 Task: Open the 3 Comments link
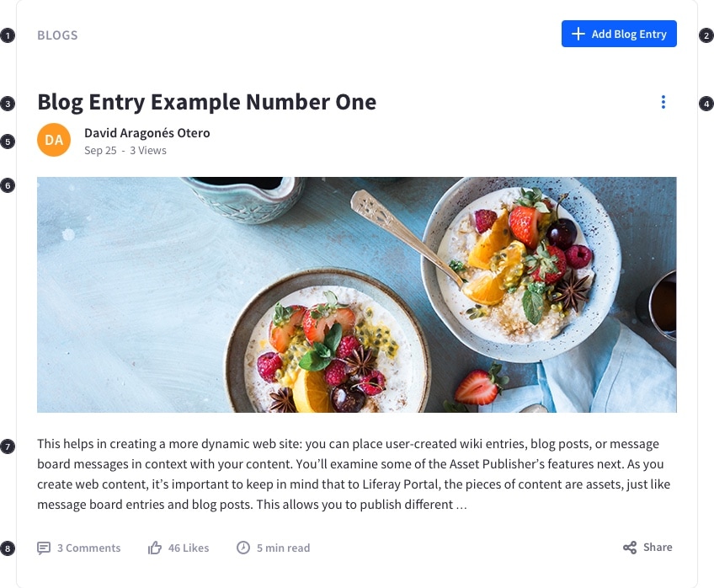[x=88, y=548]
